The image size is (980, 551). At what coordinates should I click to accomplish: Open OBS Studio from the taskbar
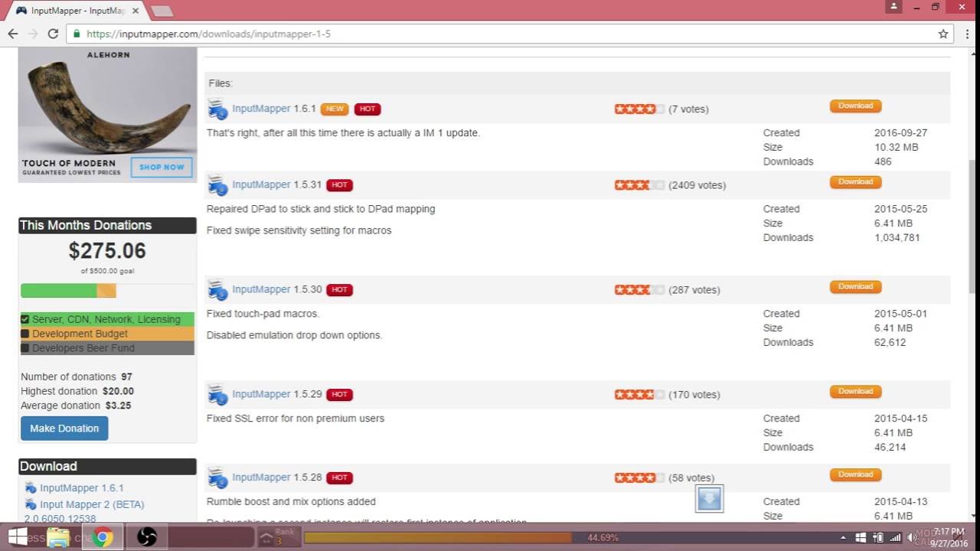click(147, 537)
